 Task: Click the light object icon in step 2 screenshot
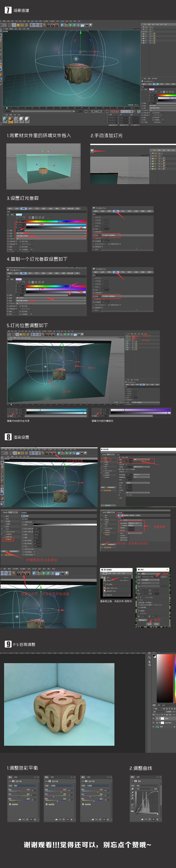click(x=92, y=151)
